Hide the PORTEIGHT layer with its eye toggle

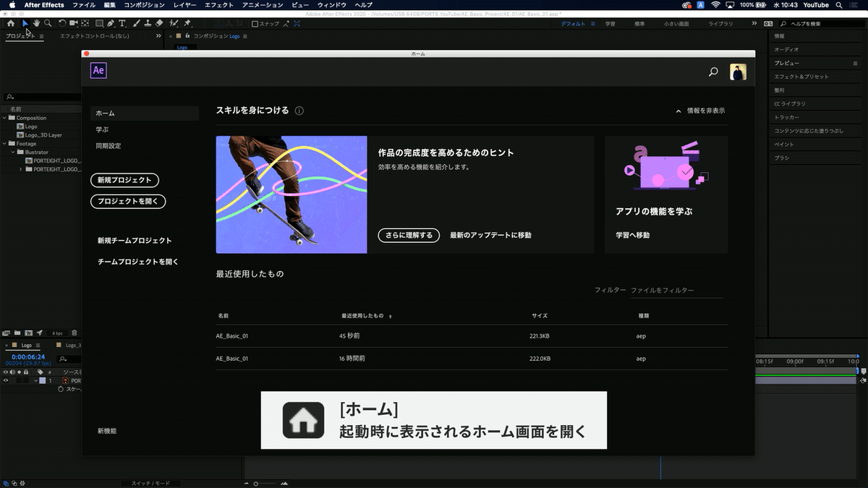6,380
